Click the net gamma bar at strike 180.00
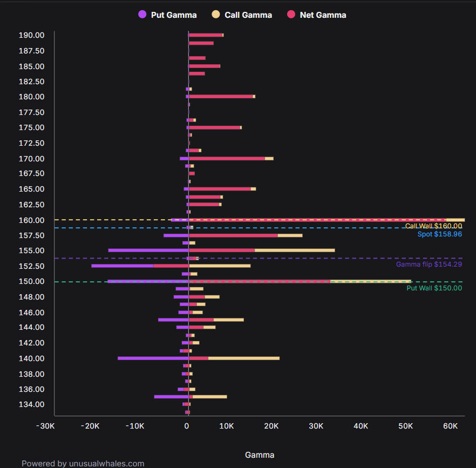 click(x=221, y=97)
